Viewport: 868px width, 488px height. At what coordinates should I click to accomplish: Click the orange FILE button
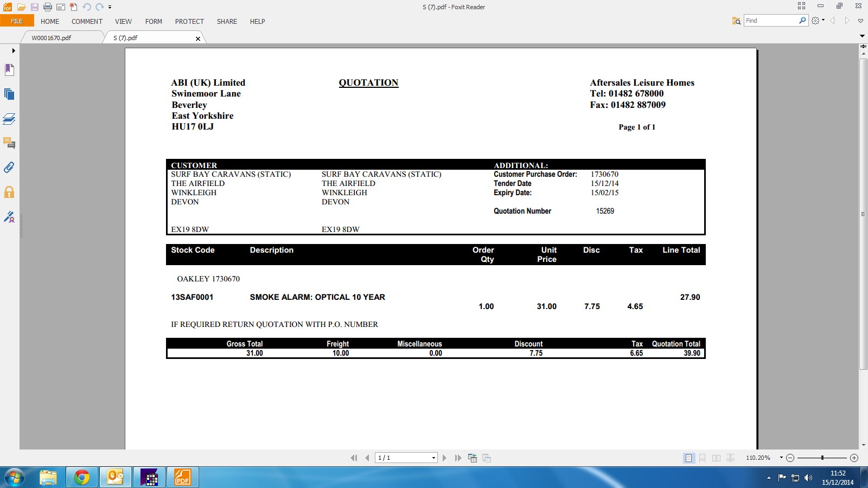17,21
